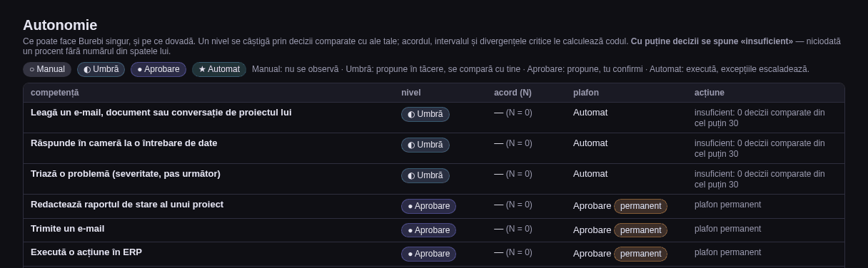Click the acțiune column header
The height and width of the screenshot is (268, 868).
(710, 93)
